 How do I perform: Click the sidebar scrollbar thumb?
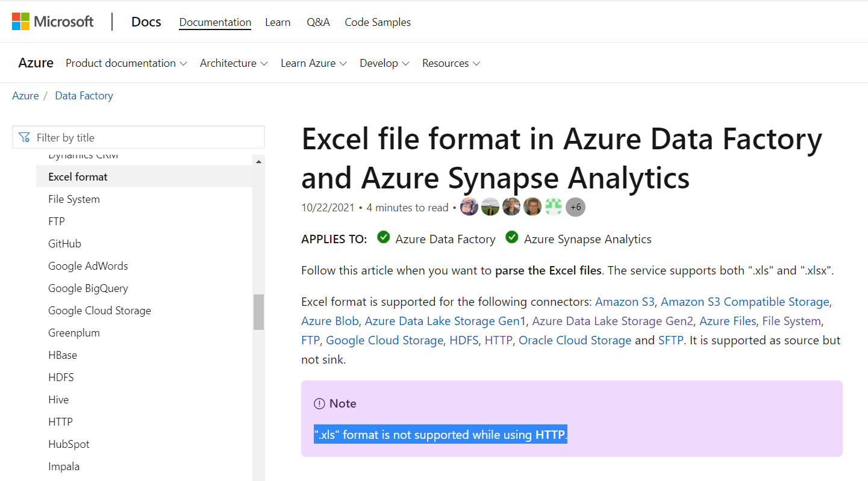[258, 312]
